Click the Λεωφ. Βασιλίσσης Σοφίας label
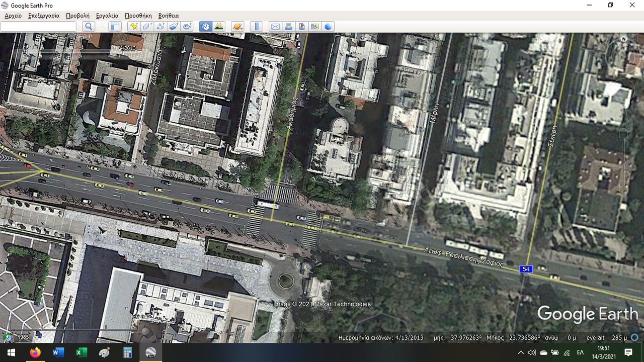This screenshot has height=362, width=644. [463, 257]
